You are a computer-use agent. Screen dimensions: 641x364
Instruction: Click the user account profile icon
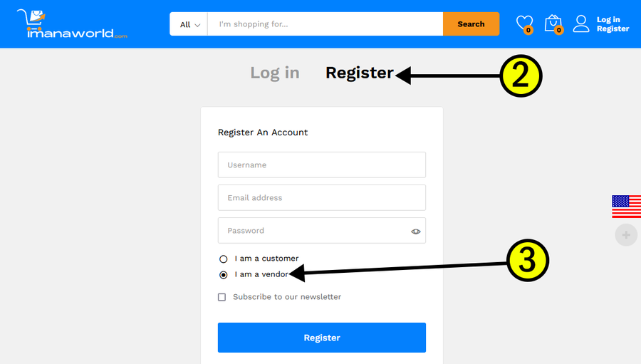click(581, 24)
